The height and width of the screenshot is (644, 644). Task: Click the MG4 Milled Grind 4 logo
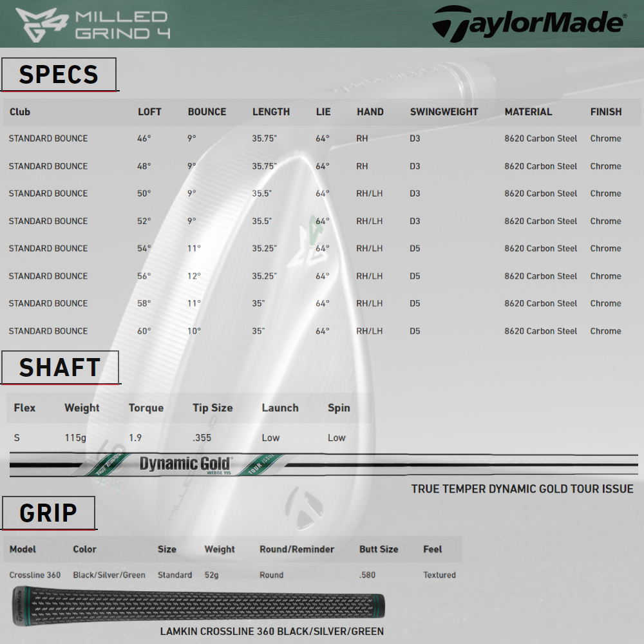coord(92,24)
